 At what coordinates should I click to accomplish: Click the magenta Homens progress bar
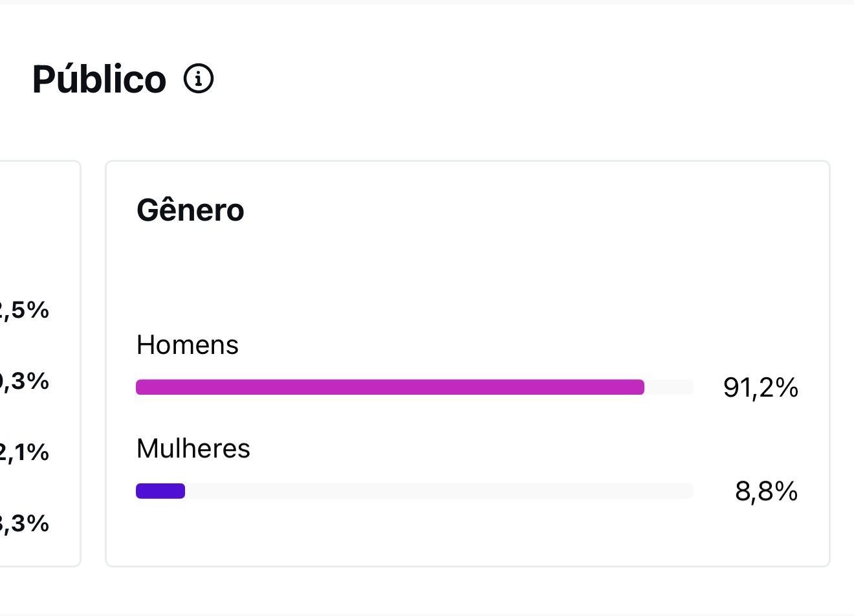coord(390,387)
